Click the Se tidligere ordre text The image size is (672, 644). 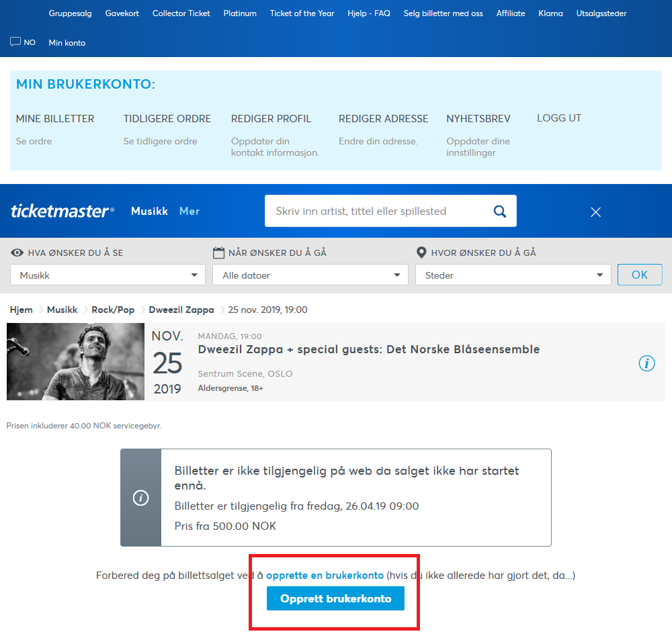coord(161,141)
